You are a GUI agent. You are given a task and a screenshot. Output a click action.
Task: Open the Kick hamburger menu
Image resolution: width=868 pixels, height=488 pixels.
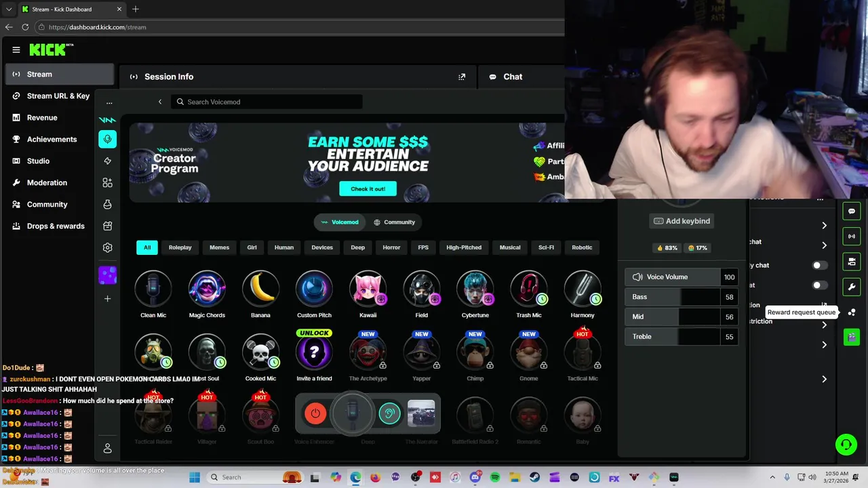tap(16, 49)
